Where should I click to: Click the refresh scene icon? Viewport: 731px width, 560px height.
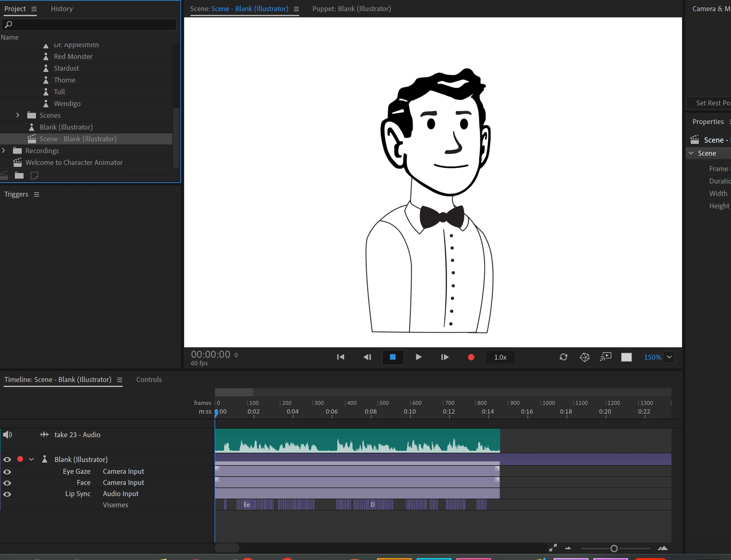pyautogui.click(x=563, y=357)
